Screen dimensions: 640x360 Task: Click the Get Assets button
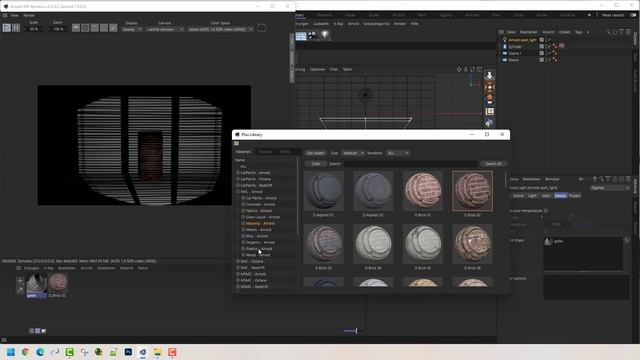316,153
